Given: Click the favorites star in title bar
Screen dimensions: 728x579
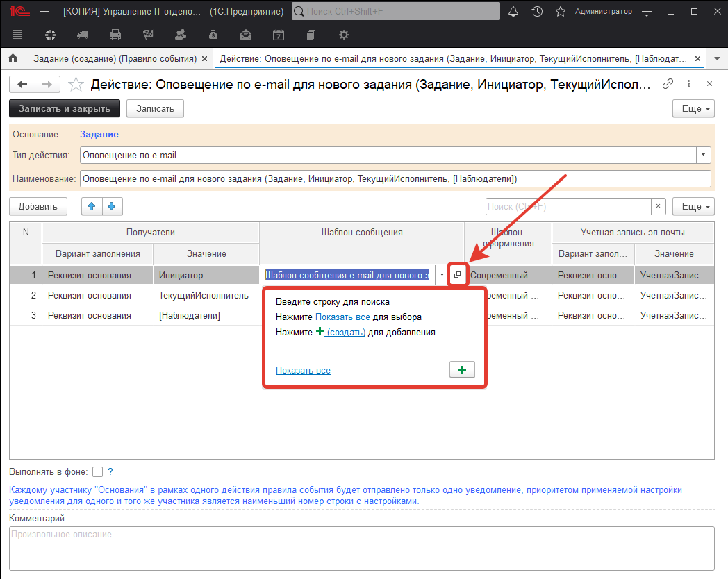Looking at the screenshot, I should tap(560, 12).
